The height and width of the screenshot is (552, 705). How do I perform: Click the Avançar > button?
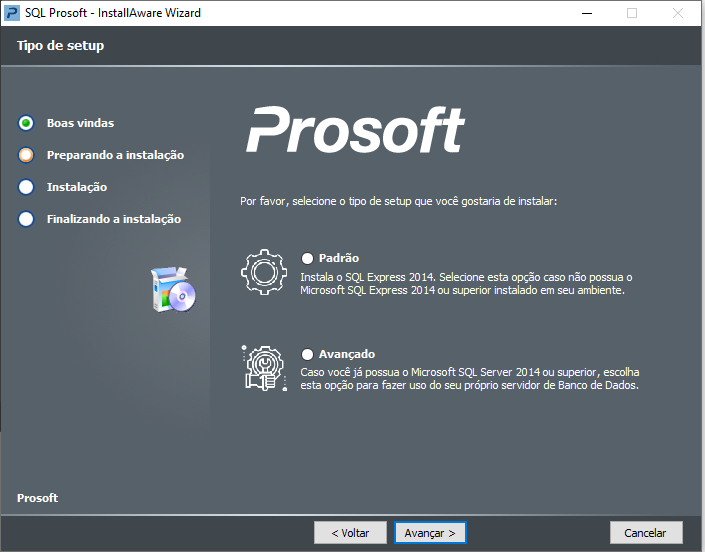[430, 533]
